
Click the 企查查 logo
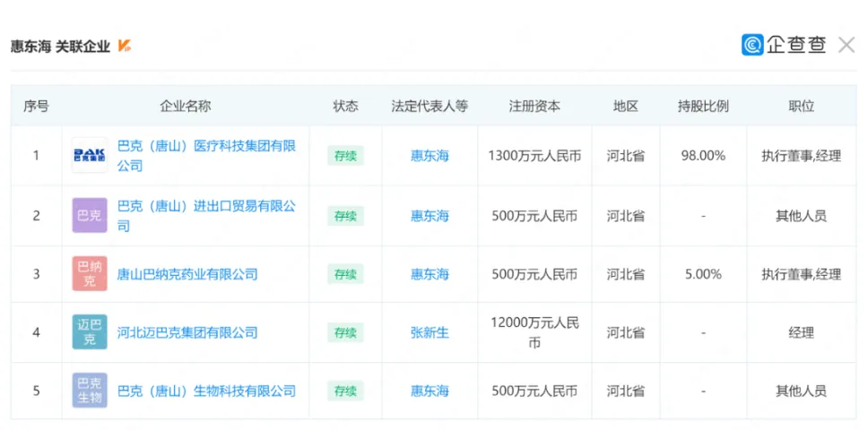(x=784, y=45)
